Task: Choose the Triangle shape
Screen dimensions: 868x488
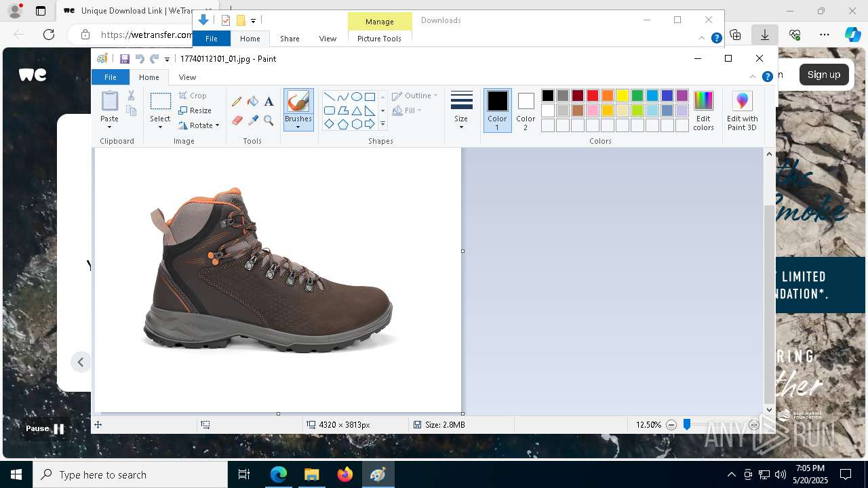Action: (356, 110)
